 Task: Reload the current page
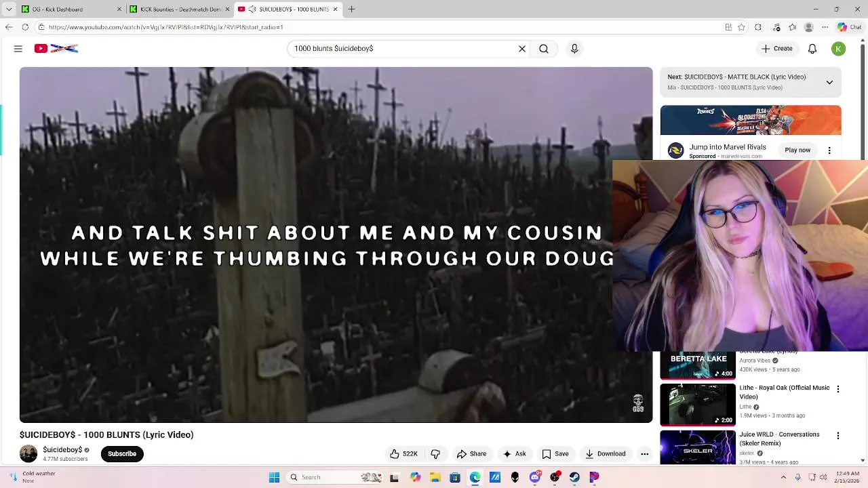tap(25, 27)
